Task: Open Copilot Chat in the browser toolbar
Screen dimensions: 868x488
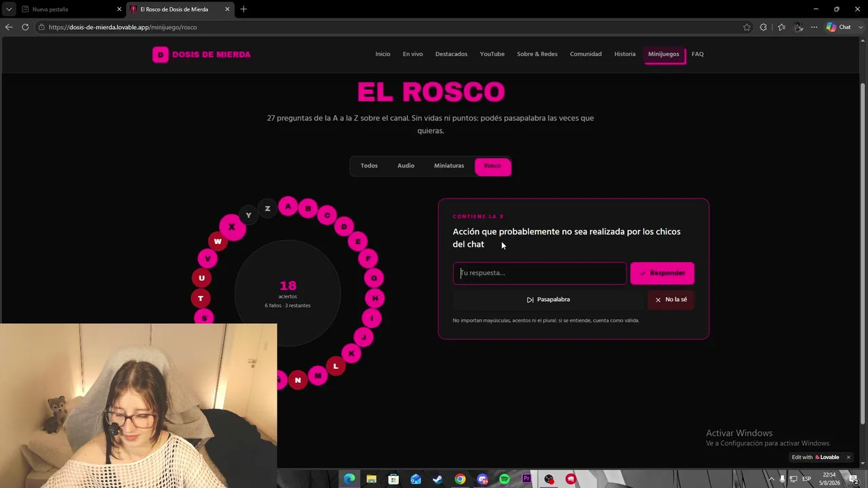Action: click(838, 27)
